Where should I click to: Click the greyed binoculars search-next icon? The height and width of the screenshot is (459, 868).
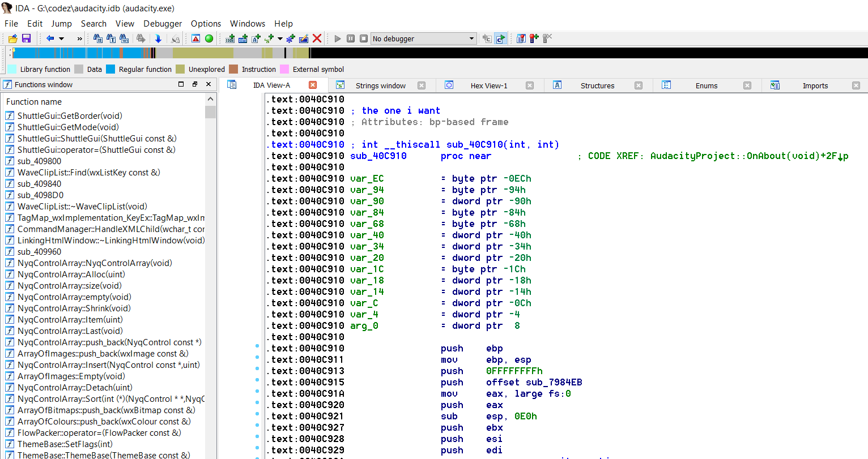tap(141, 38)
